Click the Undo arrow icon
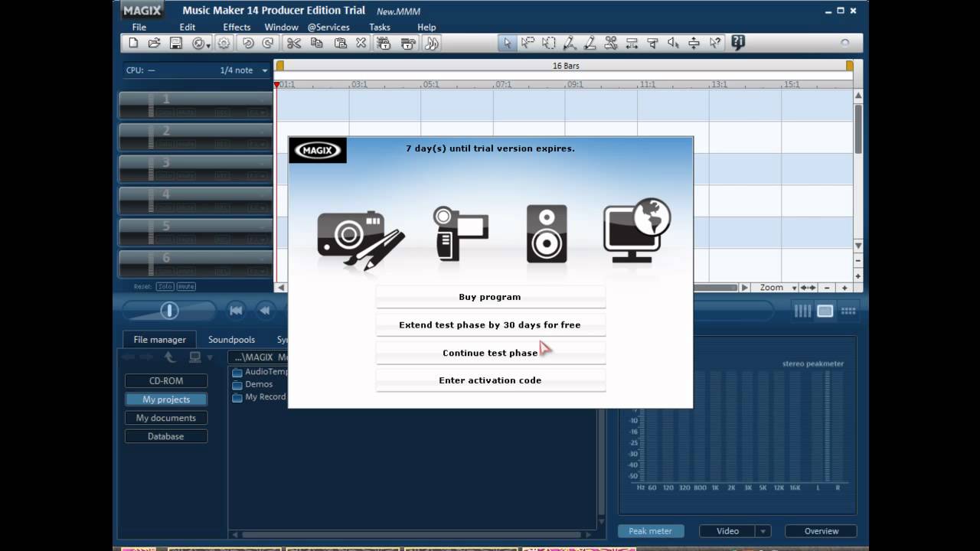Viewport: 980px width, 551px height. click(248, 44)
